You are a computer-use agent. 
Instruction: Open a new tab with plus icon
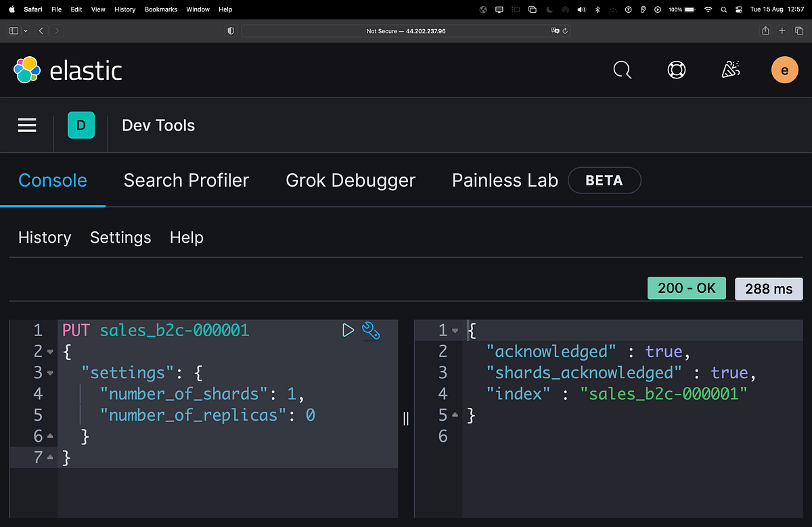782,30
